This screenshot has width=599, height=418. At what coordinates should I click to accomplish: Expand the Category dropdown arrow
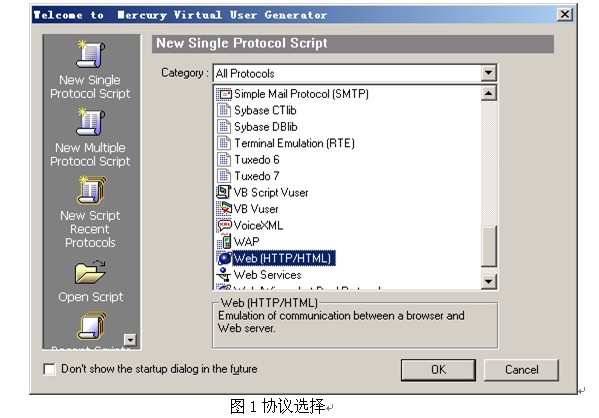point(488,73)
